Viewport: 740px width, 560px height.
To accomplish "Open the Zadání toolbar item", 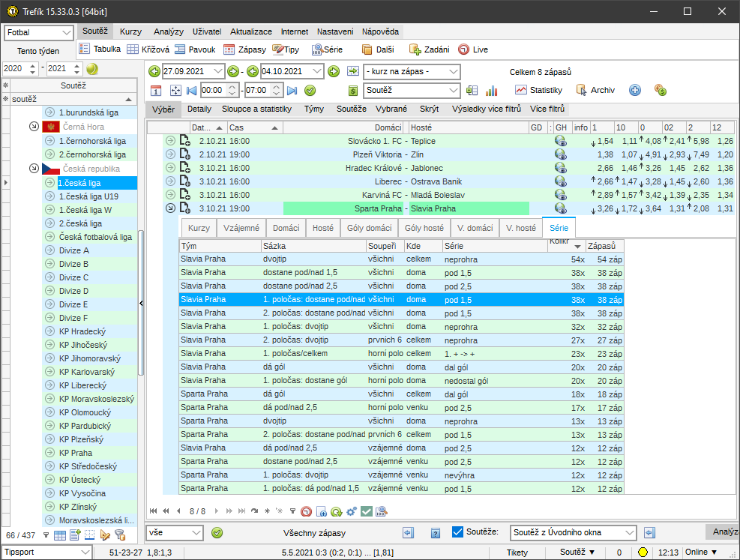I will (x=429, y=49).
